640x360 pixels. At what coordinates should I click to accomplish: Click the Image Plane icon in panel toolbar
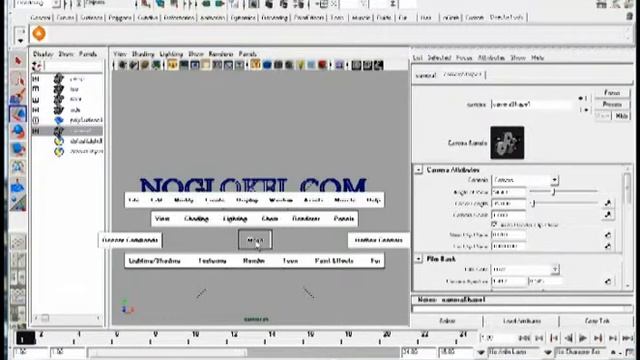(x=156, y=65)
